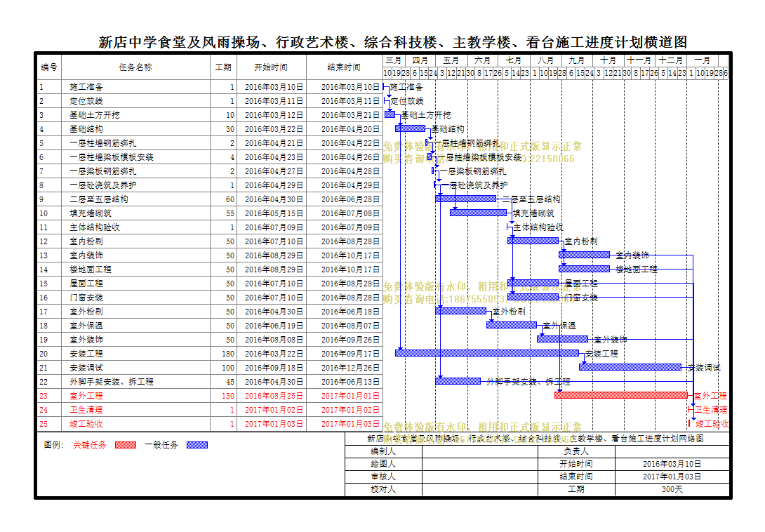765x532 pixels.
Task: Click the 绘图人 value field
Action: click(x=480, y=464)
